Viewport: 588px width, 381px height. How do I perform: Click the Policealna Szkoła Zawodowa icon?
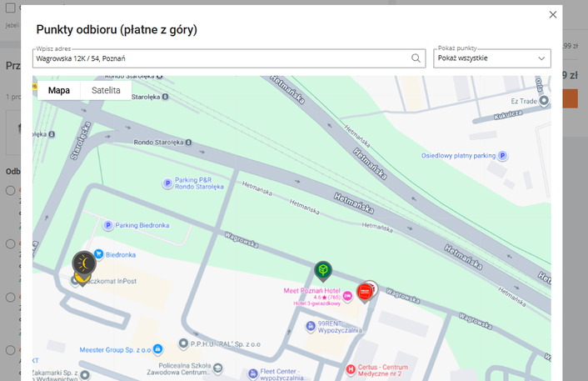pos(217,367)
